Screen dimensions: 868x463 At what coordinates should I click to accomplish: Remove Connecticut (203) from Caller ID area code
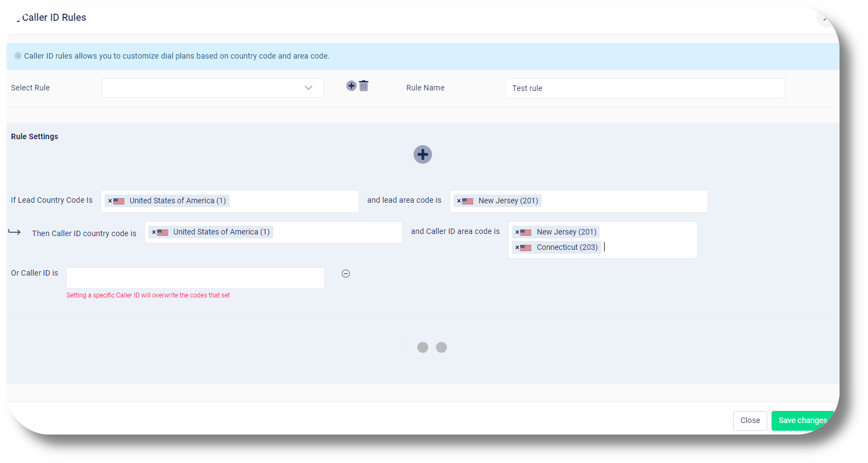517,248
